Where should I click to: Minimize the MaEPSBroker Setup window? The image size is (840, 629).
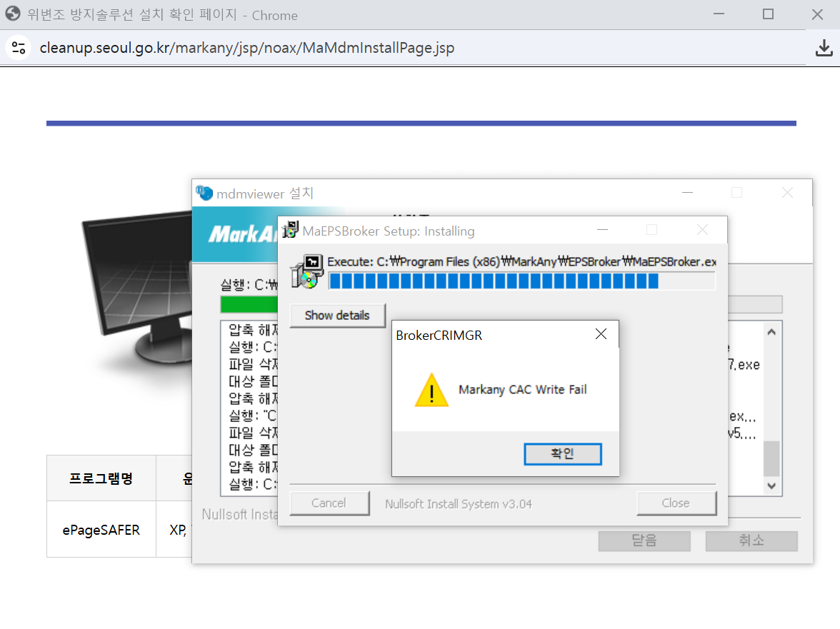click(603, 230)
